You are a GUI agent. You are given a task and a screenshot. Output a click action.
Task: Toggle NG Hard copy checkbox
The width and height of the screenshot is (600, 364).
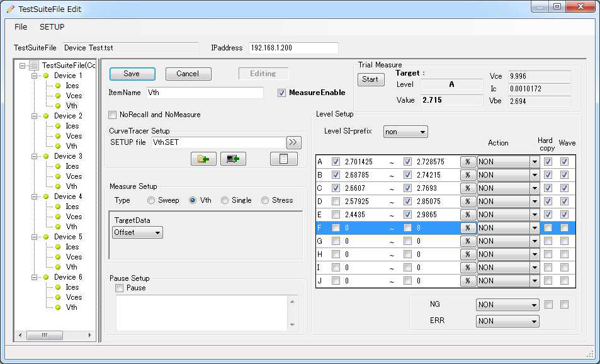point(548,305)
